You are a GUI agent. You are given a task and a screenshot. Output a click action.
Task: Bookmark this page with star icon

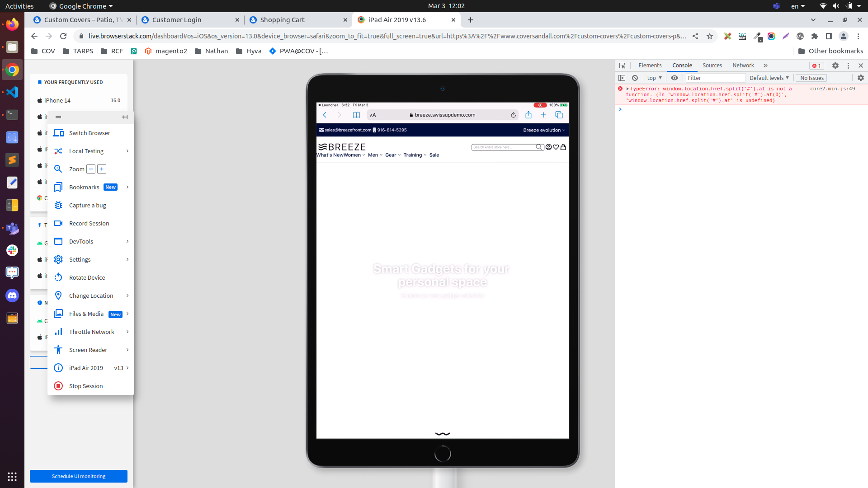coord(710,36)
